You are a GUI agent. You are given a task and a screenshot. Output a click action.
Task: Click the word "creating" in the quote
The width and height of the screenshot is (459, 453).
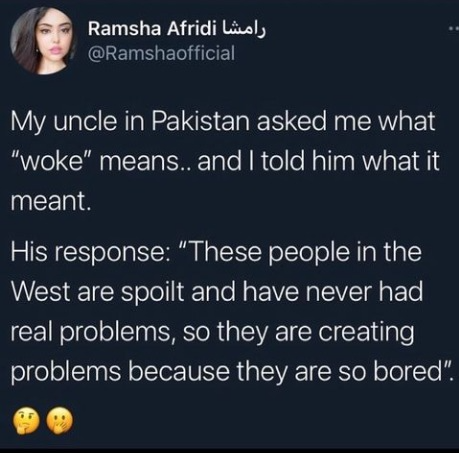tap(367, 334)
